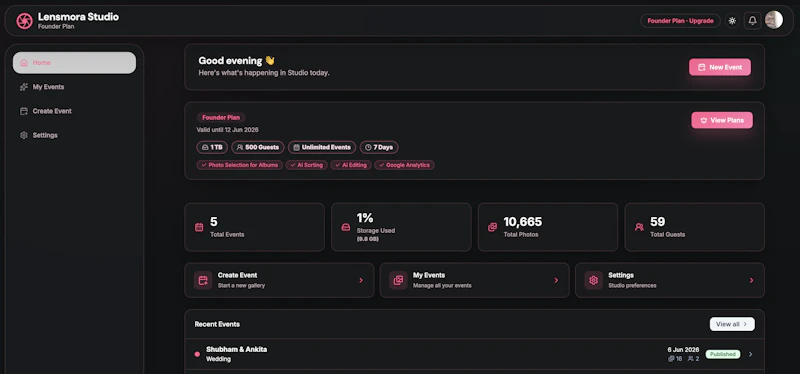Screen dimensions: 800x374
Task: Click the AI Sorting feature tag
Action: [x=307, y=165]
